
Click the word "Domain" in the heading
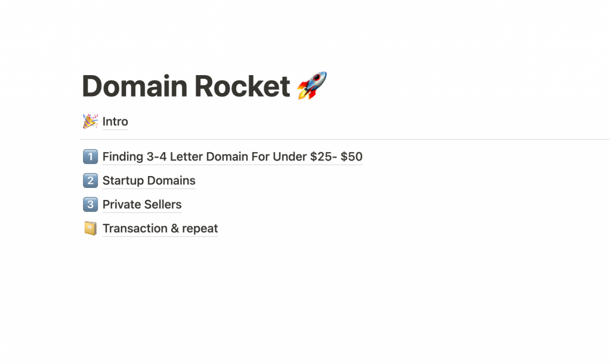[134, 86]
